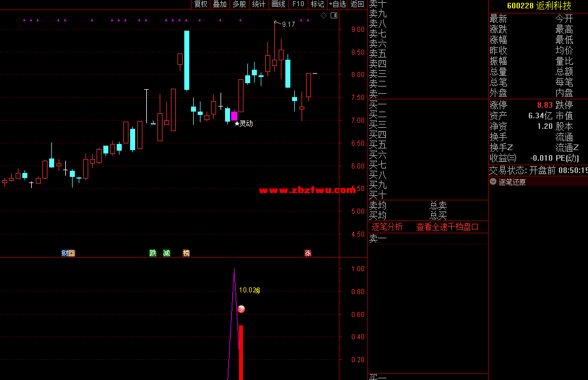Open the 逐笔分析 link
The height and width of the screenshot is (380, 588).
tap(387, 227)
